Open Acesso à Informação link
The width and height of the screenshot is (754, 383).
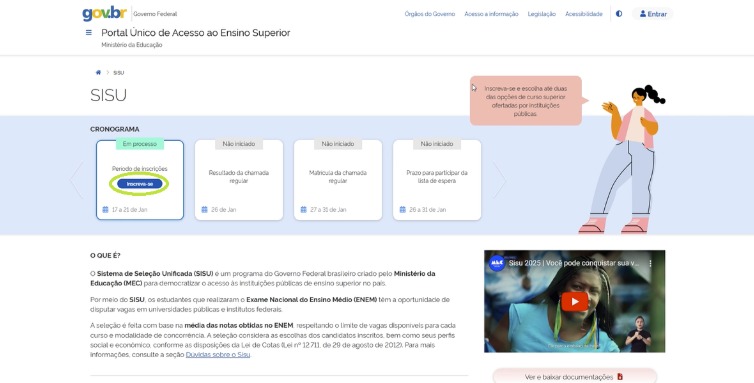pos(491,14)
